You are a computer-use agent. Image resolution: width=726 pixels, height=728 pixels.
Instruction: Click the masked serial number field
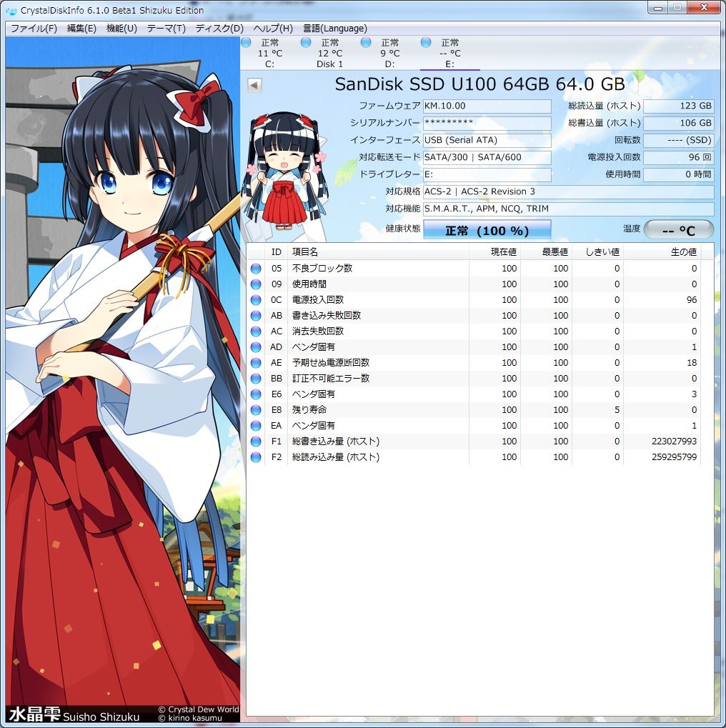tap(487, 123)
